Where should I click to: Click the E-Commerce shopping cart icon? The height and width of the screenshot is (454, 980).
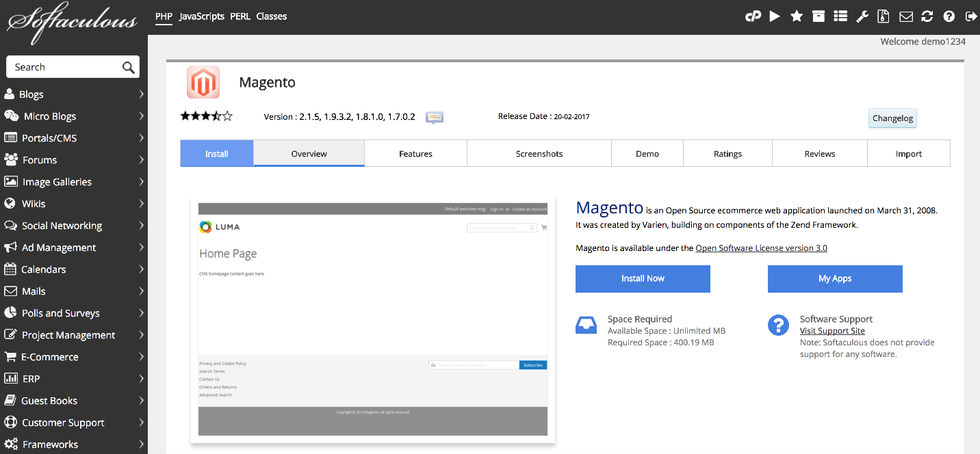[x=10, y=357]
